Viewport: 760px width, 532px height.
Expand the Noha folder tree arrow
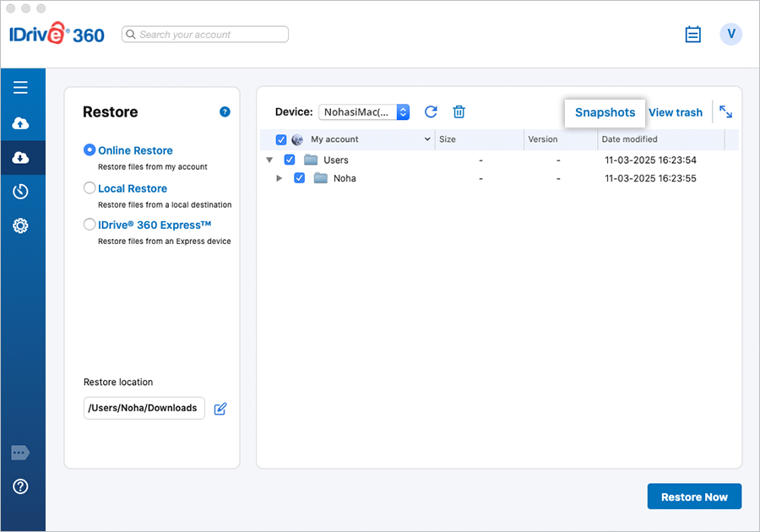(280, 178)
